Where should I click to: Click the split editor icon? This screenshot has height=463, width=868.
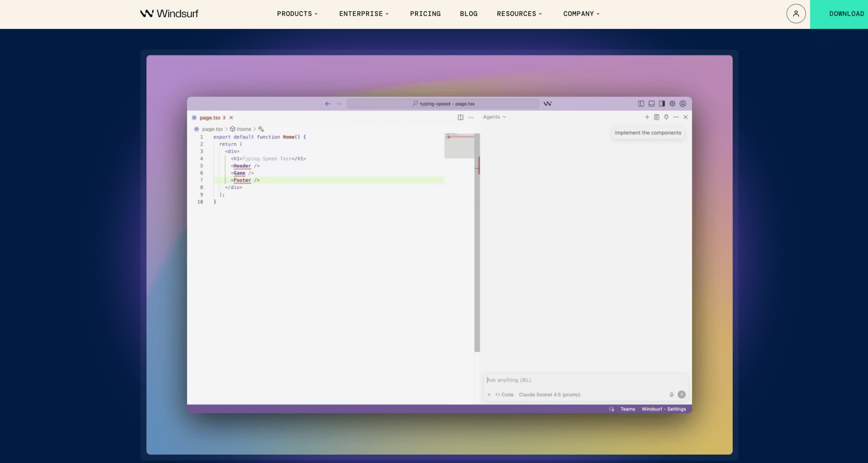point(460,117)
